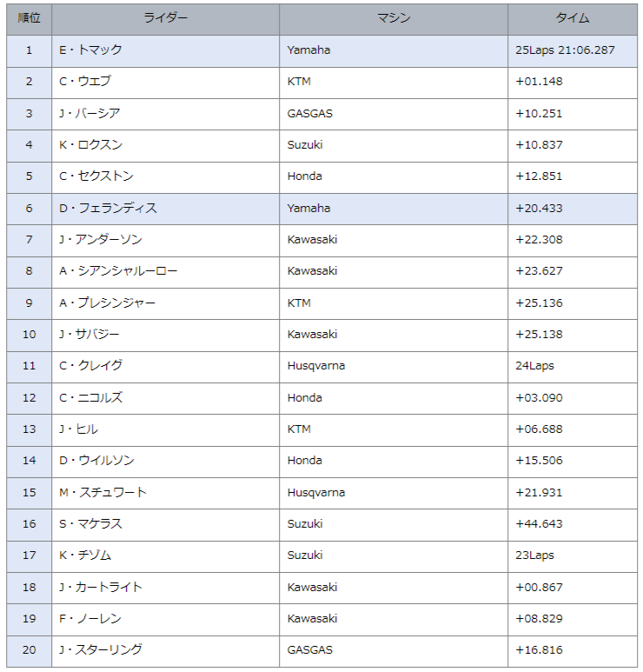Click the 25Laps 21:06.287 time cell
Screen dimensions: 643x672
pyautogui.click(x=565, y=50)
